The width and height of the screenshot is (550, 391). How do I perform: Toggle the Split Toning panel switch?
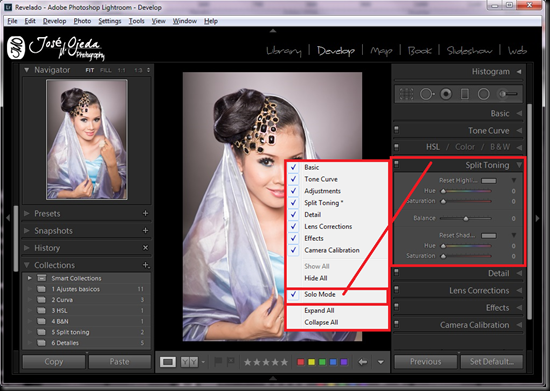(396, 164)
